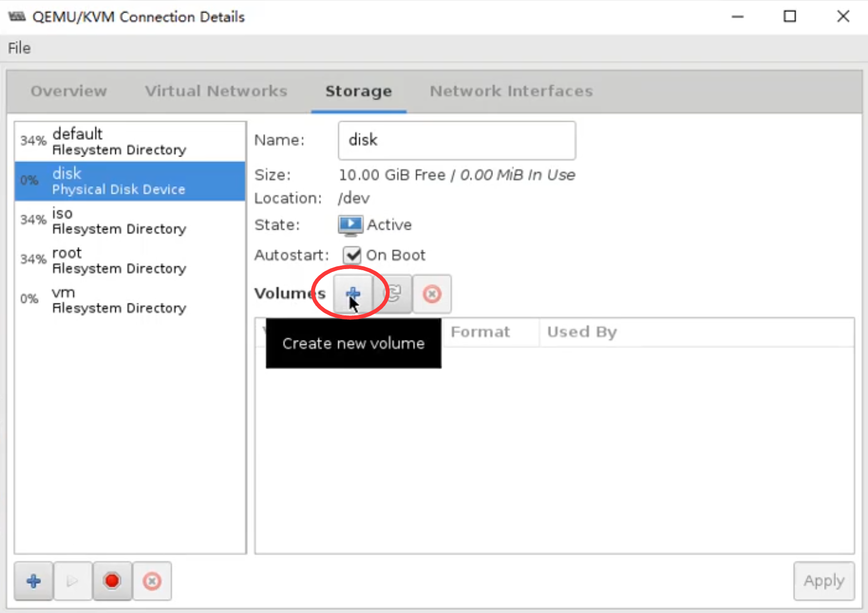The width and height of the screenshot is (868, 613).
Task: Click the Name input field
Action: point(456,141)
